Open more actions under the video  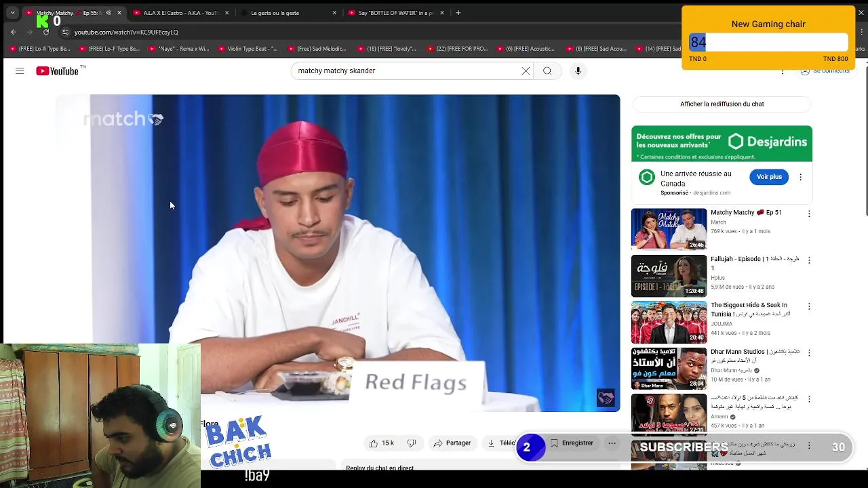(x=612, y=443)
